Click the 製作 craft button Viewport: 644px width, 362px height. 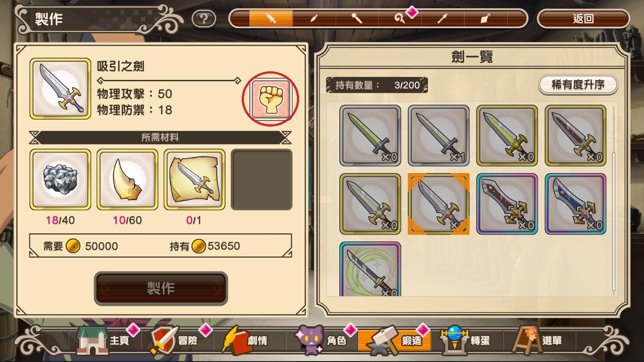click(161, 288)
